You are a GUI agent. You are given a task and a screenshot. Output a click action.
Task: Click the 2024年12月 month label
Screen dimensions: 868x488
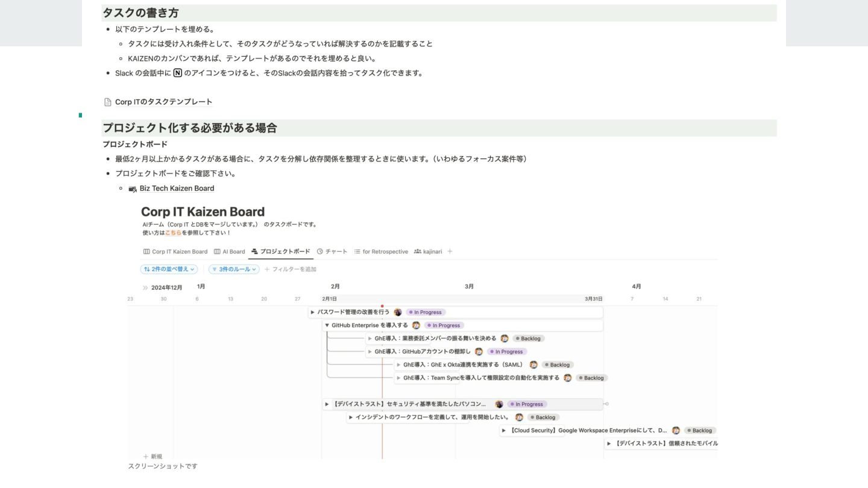(x=167, y=287)
